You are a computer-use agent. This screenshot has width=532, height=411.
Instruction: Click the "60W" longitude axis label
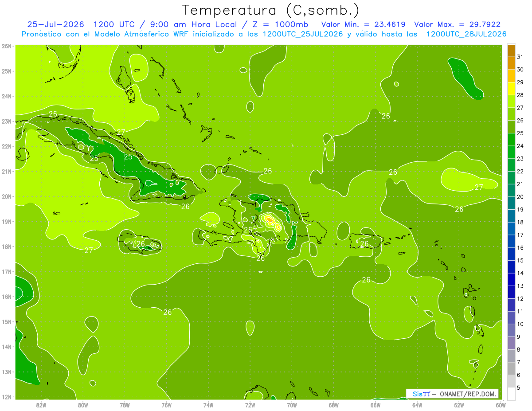coord(501,405)
